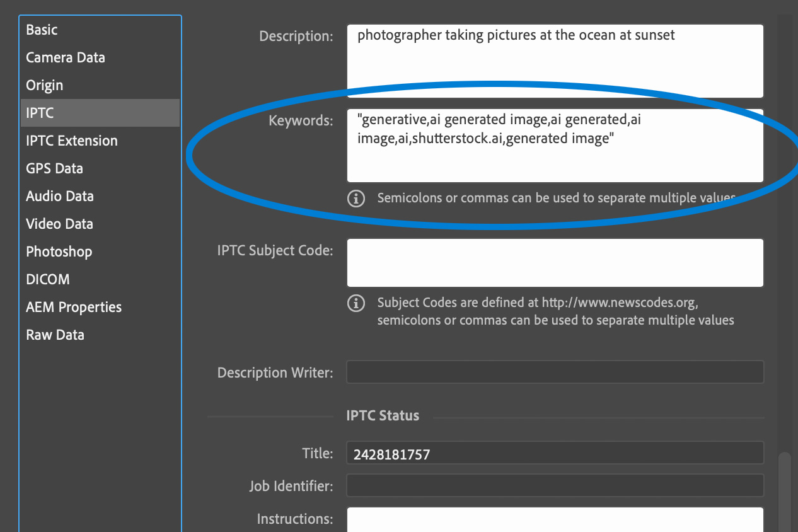Click the Job Identifier input box
Screen dimensions: 798x532
(x=555, y=485)
